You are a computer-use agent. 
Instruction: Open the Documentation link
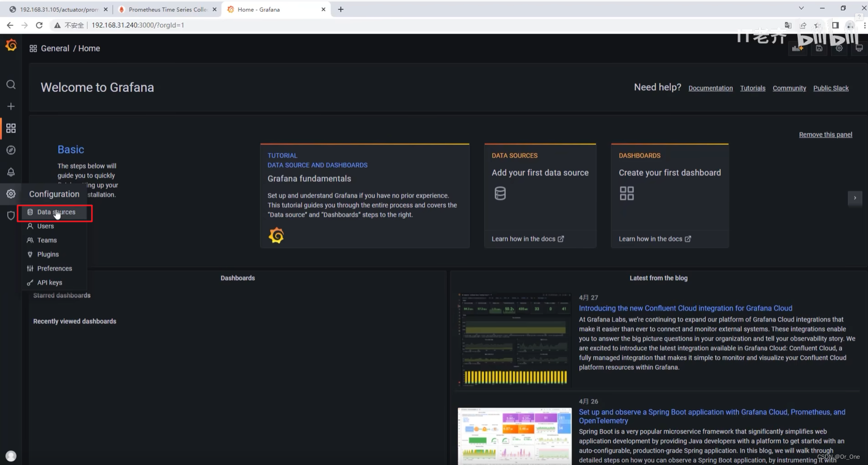711,88
